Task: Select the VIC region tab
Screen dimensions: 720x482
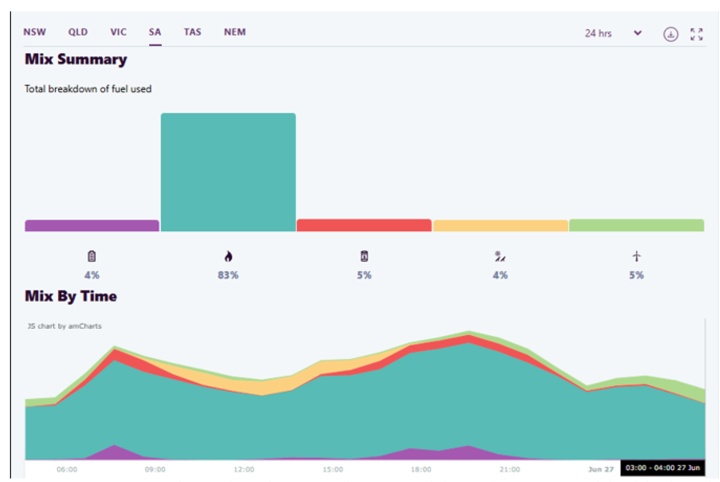Action: pos(118,32)
